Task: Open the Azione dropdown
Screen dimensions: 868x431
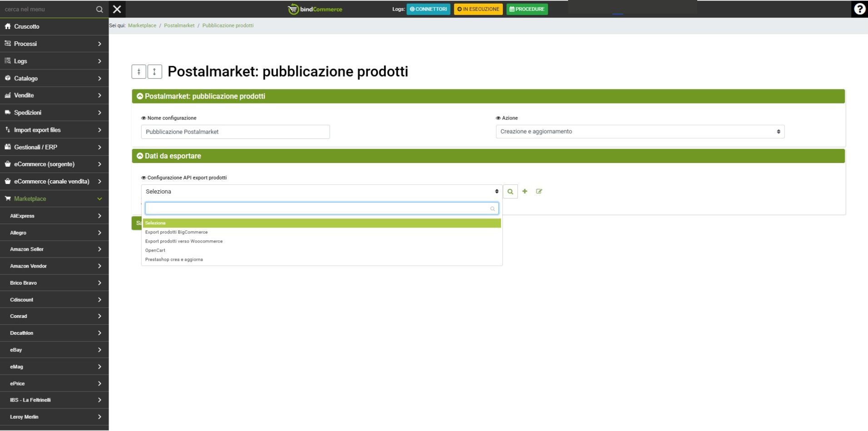Action: point(640,132)
